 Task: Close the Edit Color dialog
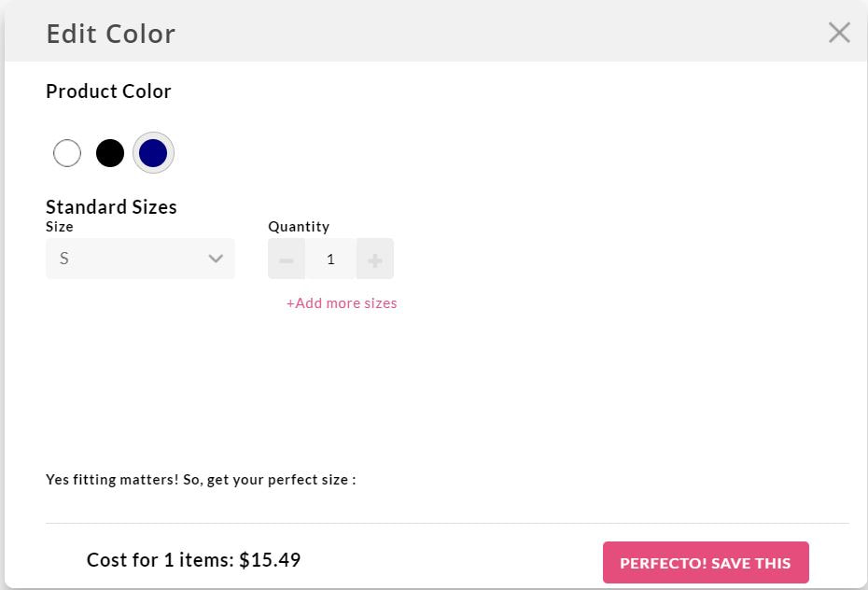pyautogui.click(x=839, y=33)
